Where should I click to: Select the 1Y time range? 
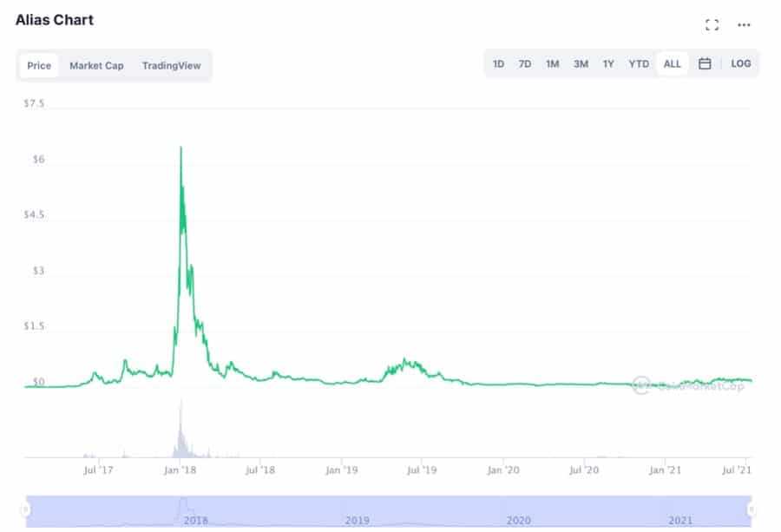click(608, 64)
